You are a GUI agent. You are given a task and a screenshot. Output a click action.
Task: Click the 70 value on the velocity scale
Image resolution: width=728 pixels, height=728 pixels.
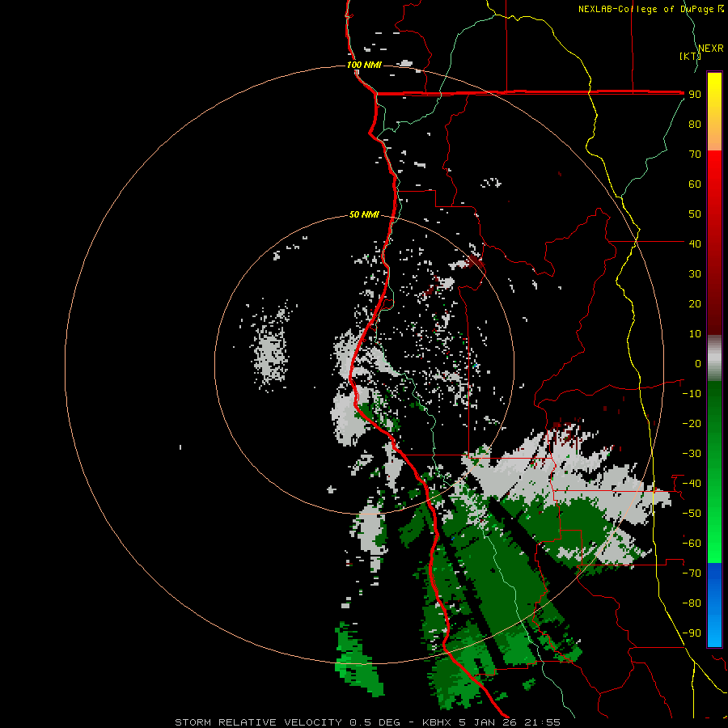pyautogui.click(x=695, y=154)
